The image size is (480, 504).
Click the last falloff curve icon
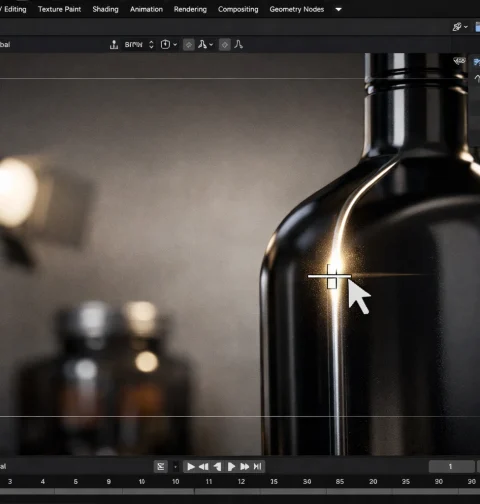tap(238, 45)
